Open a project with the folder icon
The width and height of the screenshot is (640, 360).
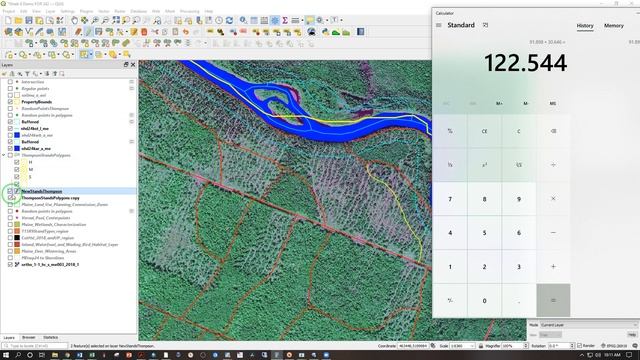coord(18,20)
